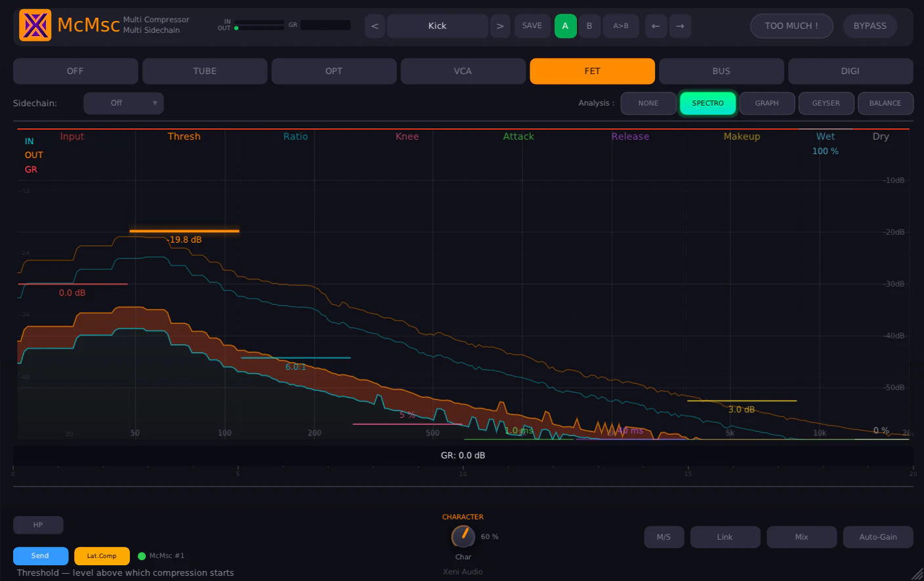
Task: Copy settings with A>B button
Action: click(x=621, y=26)
